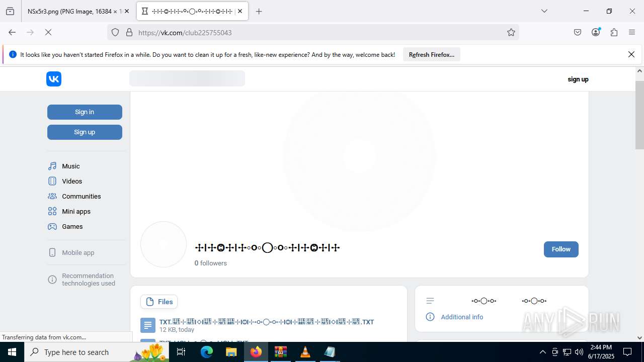Open a new browser tab
The width and height of the screenshot is (644, 362).
click(x=259, y=11)
